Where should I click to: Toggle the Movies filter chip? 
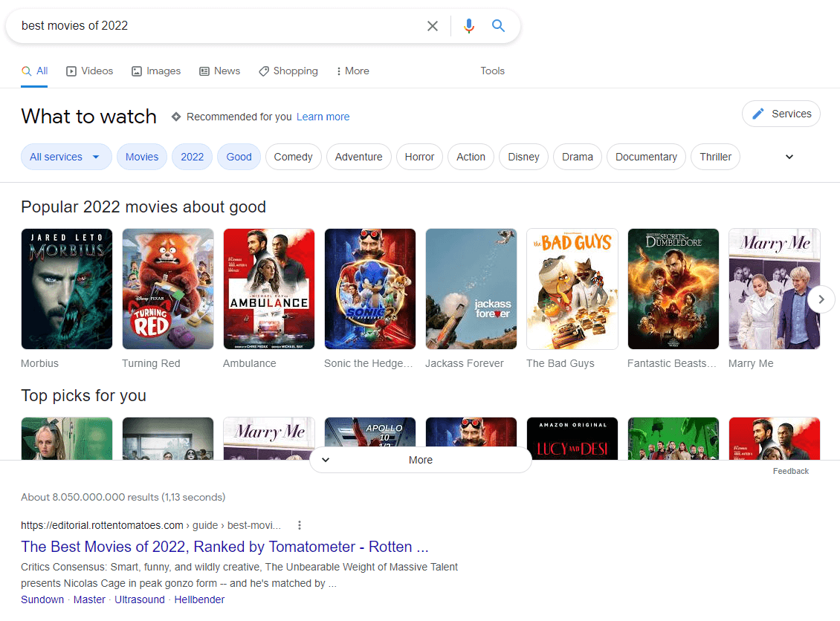coord(142,157)
